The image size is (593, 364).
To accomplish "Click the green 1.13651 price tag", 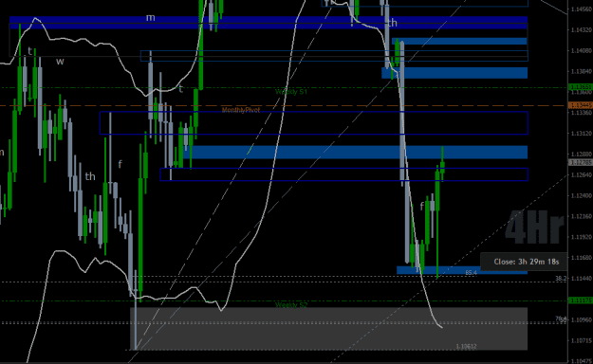I will point(581,87).
